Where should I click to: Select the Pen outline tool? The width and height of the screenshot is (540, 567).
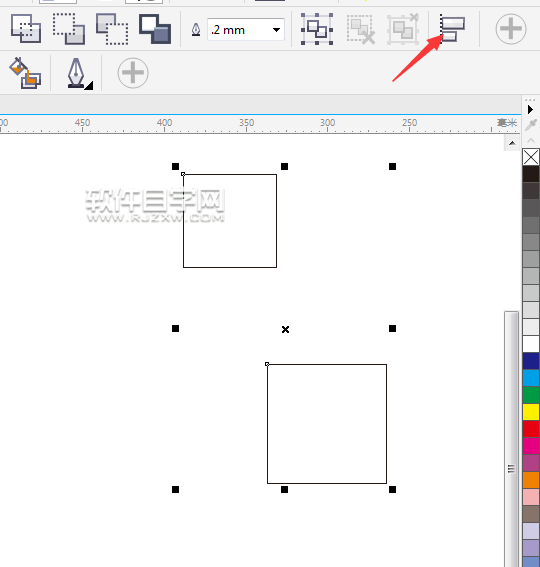pos(78,73)
